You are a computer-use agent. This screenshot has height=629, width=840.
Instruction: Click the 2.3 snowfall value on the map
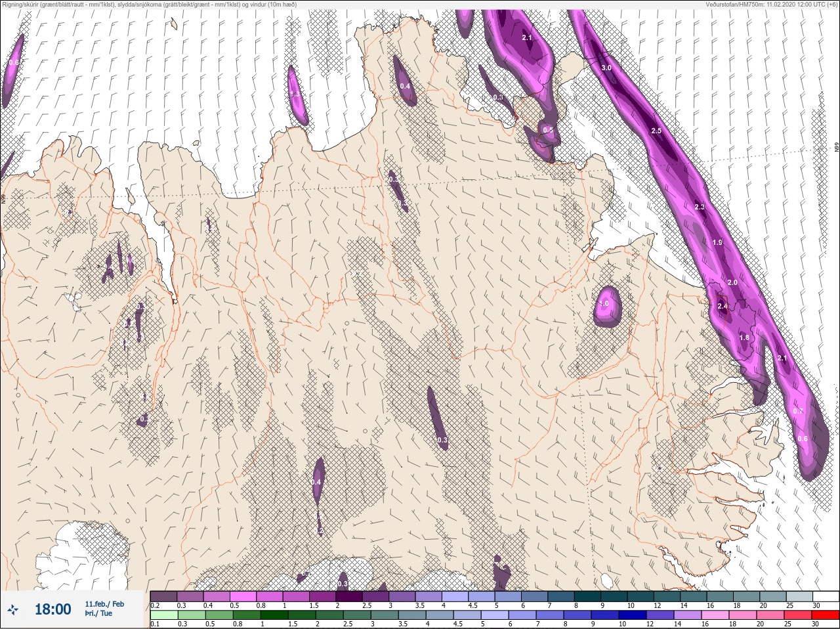point(700,207)
